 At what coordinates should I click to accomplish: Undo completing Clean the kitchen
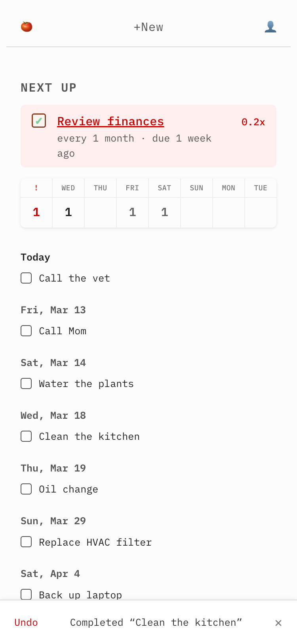(26, 623)
